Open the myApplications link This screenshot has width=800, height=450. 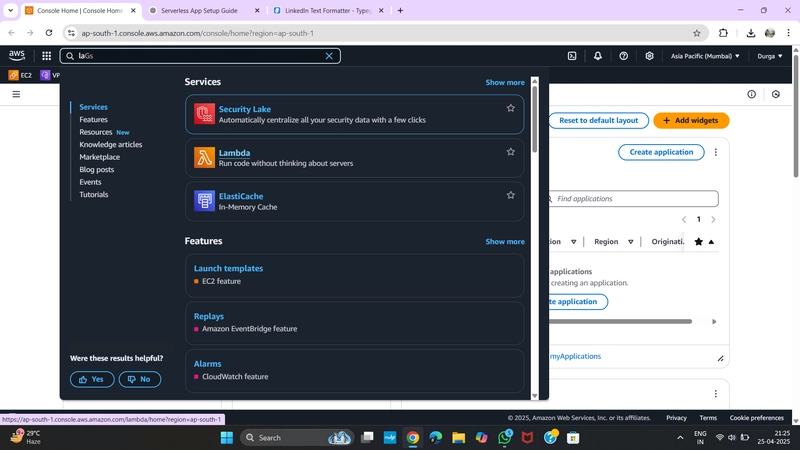point(576,356)
